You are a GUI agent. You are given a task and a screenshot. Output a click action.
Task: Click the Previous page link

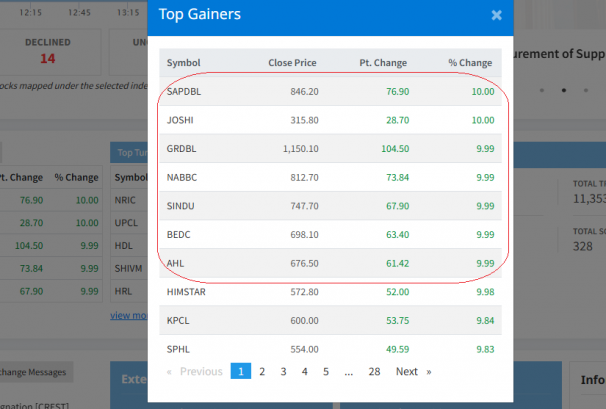point(201,371)
